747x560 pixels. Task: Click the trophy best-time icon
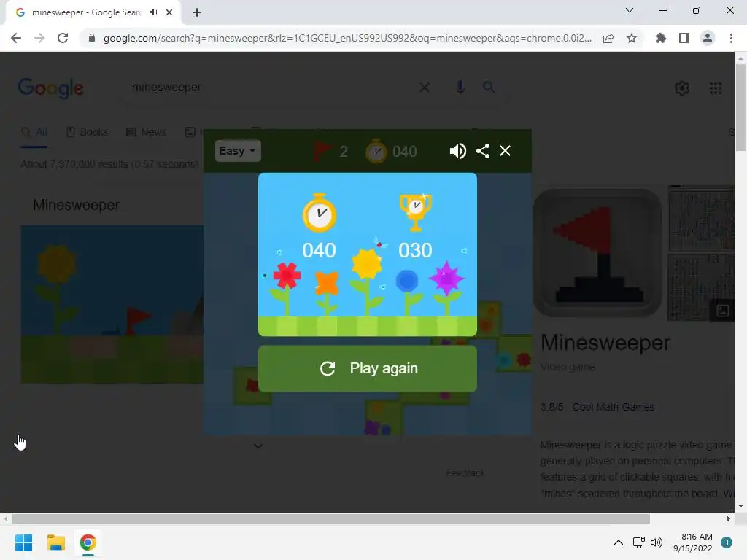(415, 212)
